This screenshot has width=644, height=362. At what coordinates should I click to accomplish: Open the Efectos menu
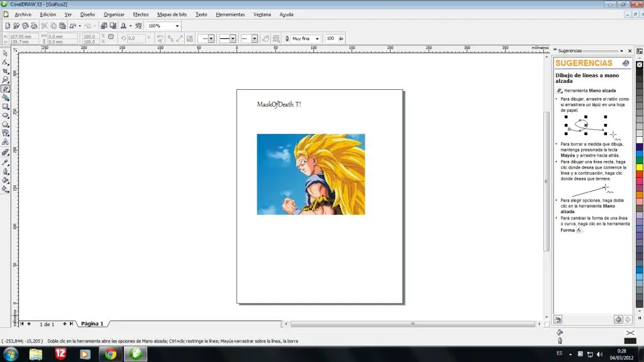pyautogui.click(x=140, y=14)
